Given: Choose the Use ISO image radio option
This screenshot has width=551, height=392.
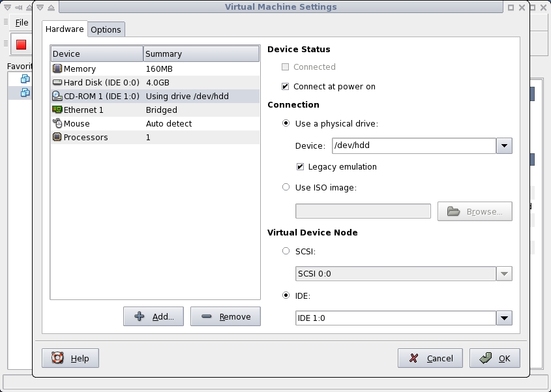Looking at the screenshot, I should tap(286, 187).
